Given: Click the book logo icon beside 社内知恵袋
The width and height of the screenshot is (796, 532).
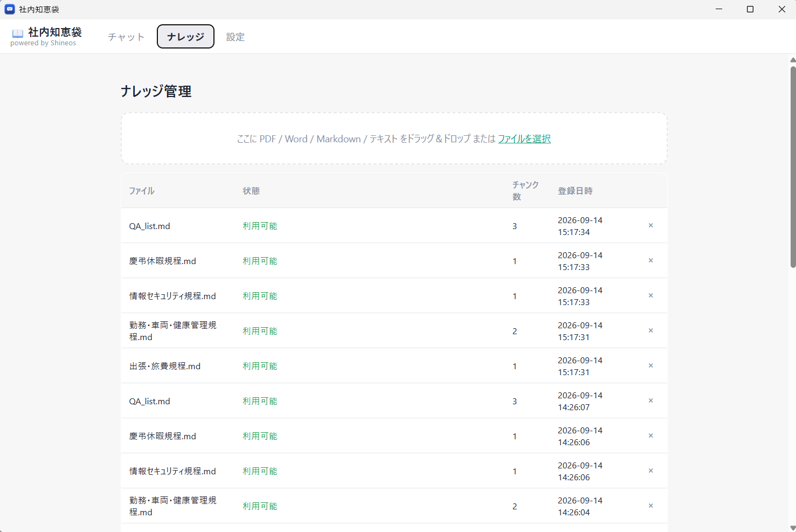Looking at the screenshot, I should [18, 33].
